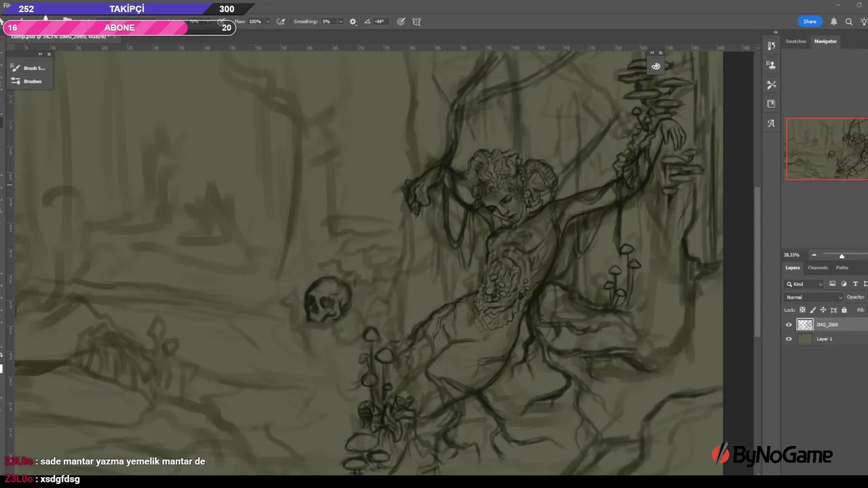868x488 pixels.
Task: Open the Flow value dropdown
Action: tap(267, 22)
